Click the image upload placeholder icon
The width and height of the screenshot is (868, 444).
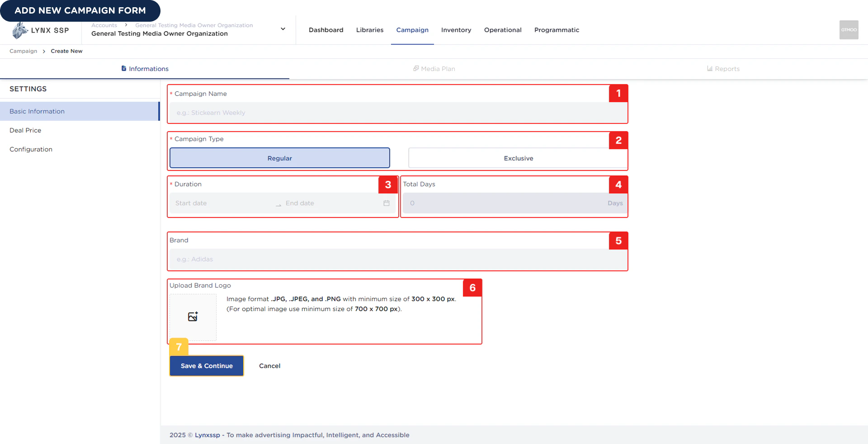click(193, 316)
